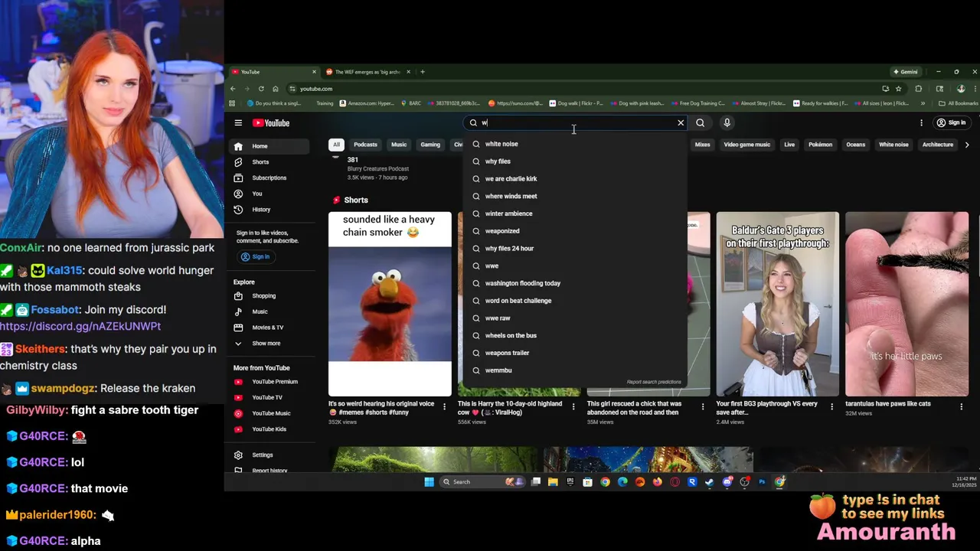This screenshot has width=980, height=551.
Task: Open options for the BG3 playthrough Short
Action: pos(832,407)
